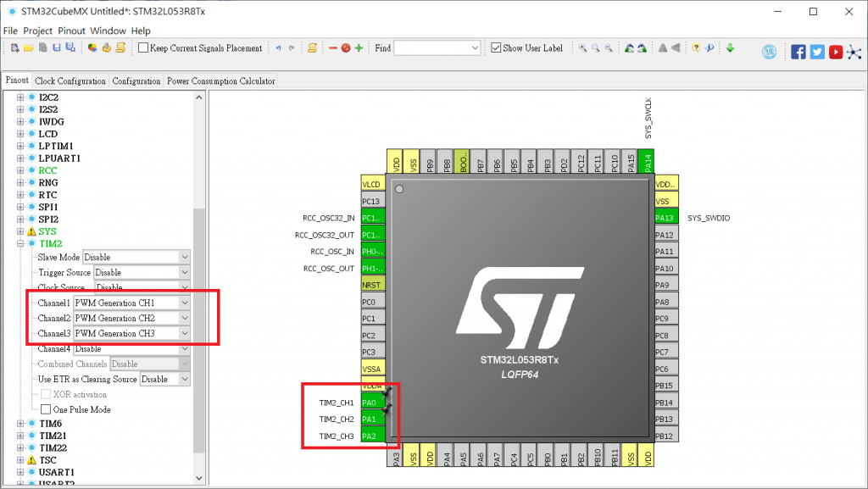Click the green download arrow icon
This screenshot has height=489, width=868.
[730, 48]
